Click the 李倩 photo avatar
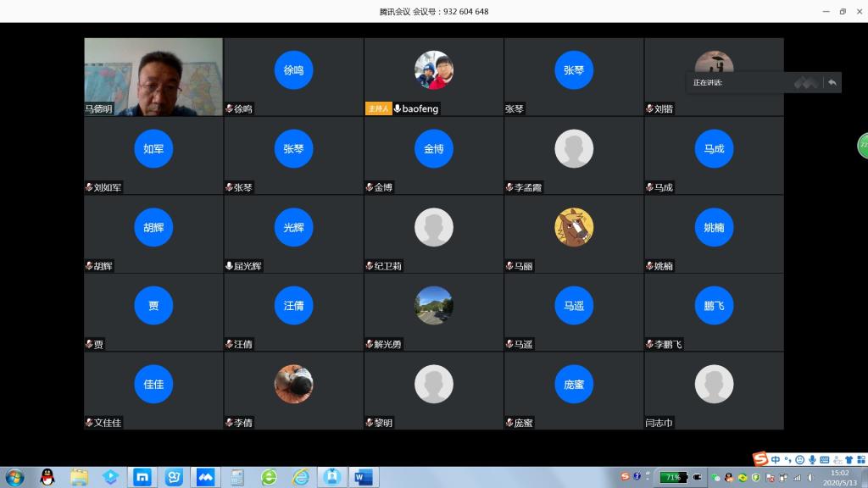The height and width of the screenshot is (488, 868). pyautogui.click(x=293, y=384)
